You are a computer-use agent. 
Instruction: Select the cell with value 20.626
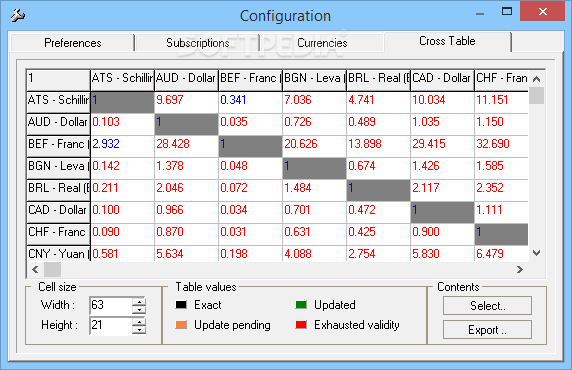point(314,146)
